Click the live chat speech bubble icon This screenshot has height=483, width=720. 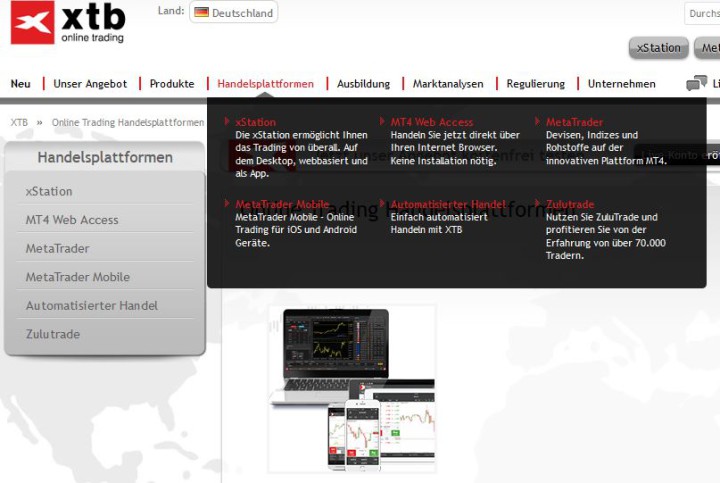pyautogui.click(x=696, y=83)
